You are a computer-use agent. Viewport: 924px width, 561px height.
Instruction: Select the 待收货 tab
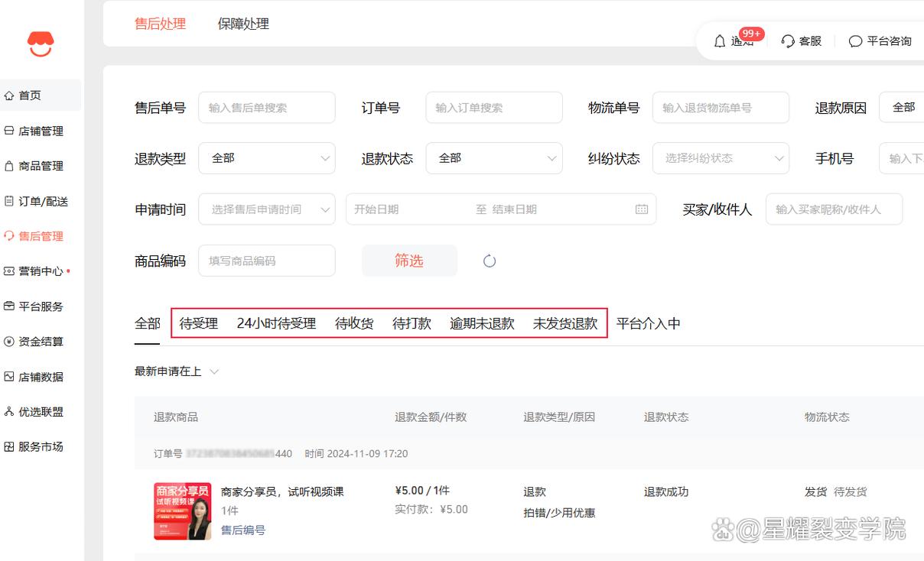pyautogui.click(x=354, y=323)
